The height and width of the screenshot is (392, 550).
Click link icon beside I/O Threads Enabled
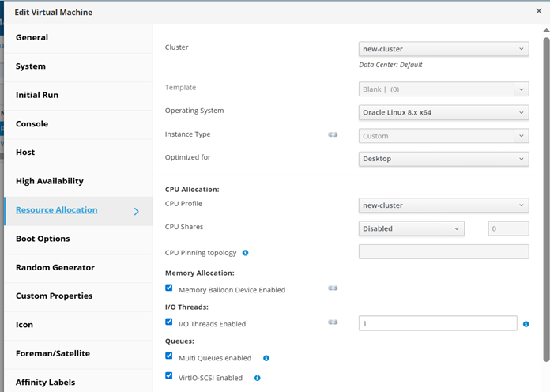click(333, 322)
